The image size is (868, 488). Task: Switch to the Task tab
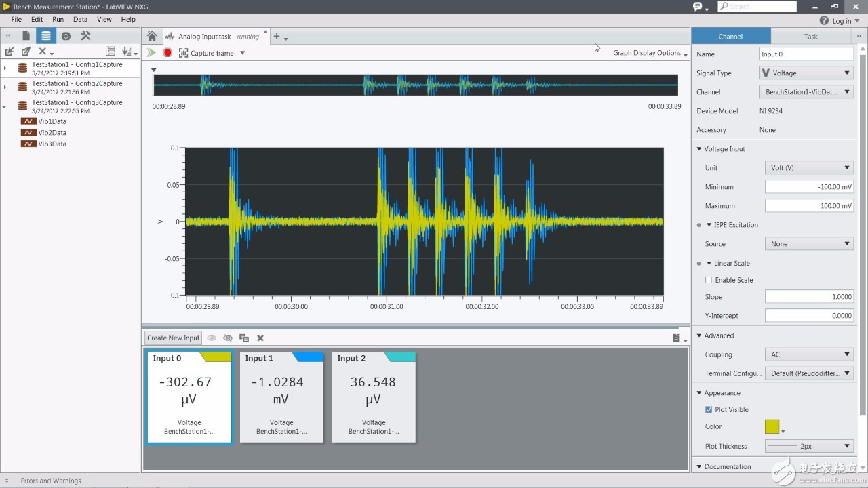[x=810, y=37]
